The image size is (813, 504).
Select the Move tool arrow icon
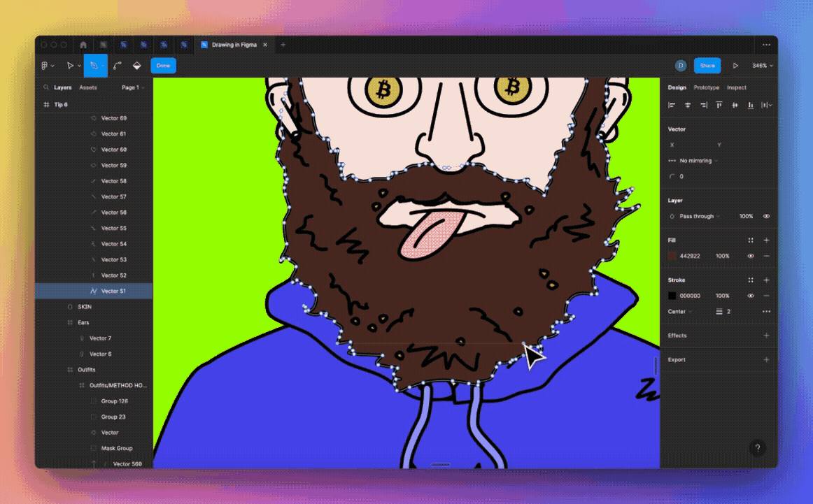[70, 66]
